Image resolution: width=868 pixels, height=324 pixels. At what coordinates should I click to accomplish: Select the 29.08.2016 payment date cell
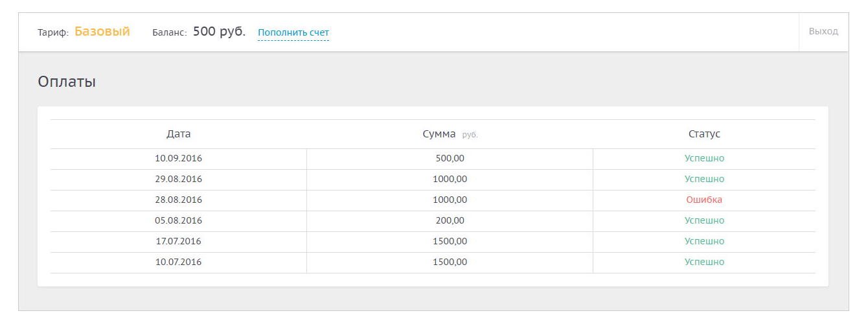[x=179, y=179]
